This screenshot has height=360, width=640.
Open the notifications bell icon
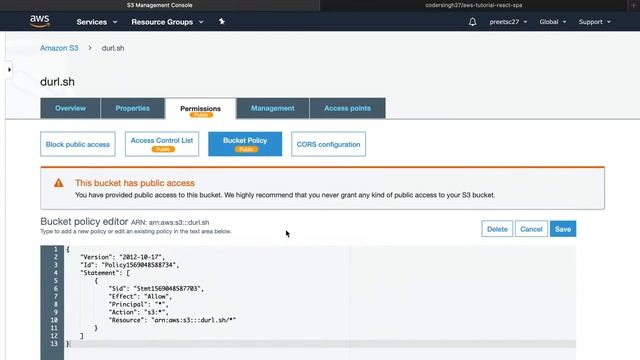pyautogui.click(x=472, y=22)
